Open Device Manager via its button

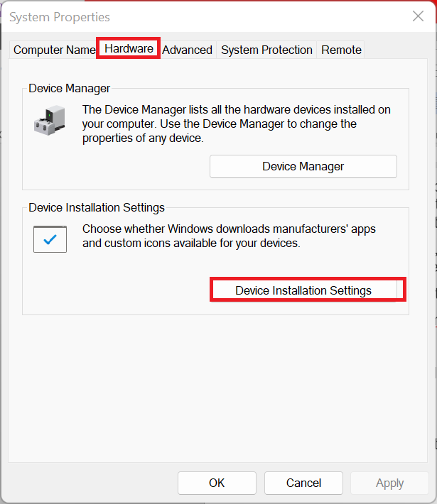pos(303,167)
